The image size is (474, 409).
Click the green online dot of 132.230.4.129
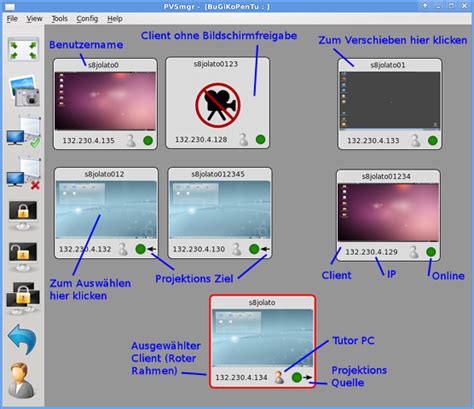tap(431, 252)
